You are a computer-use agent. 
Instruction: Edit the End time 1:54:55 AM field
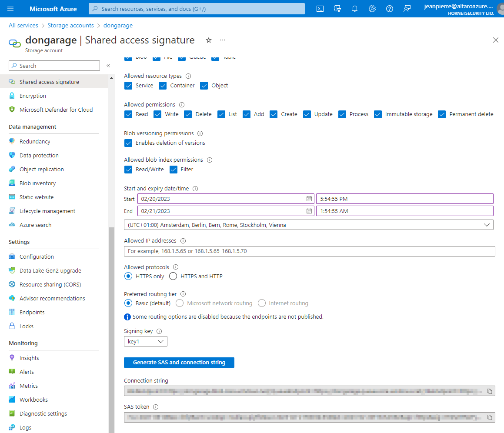coord(405,211)
